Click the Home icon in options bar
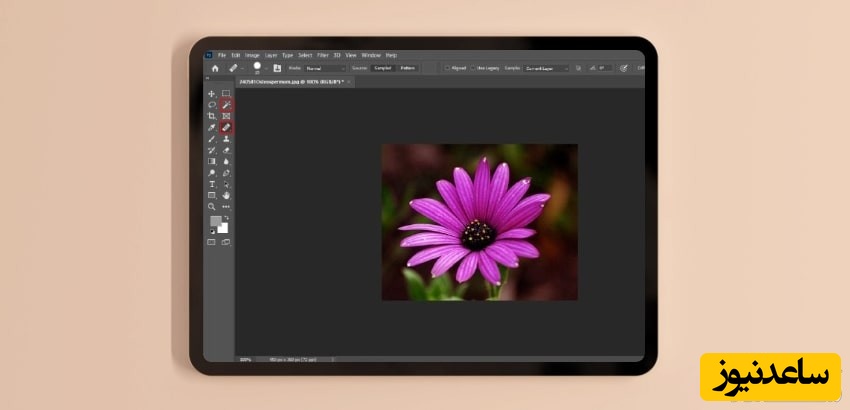This screenshot has height=410, width=850. click(x=214, y=68)
